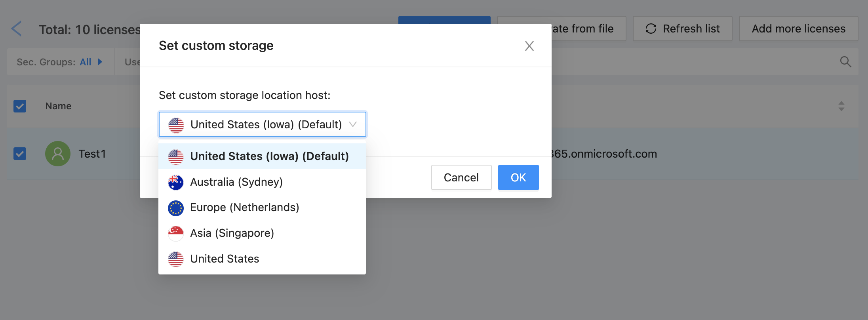Image resolution: width=868 pixels, height=320 pixels.
Task: Click the search magnifier icon
Action: pos(845,62)
